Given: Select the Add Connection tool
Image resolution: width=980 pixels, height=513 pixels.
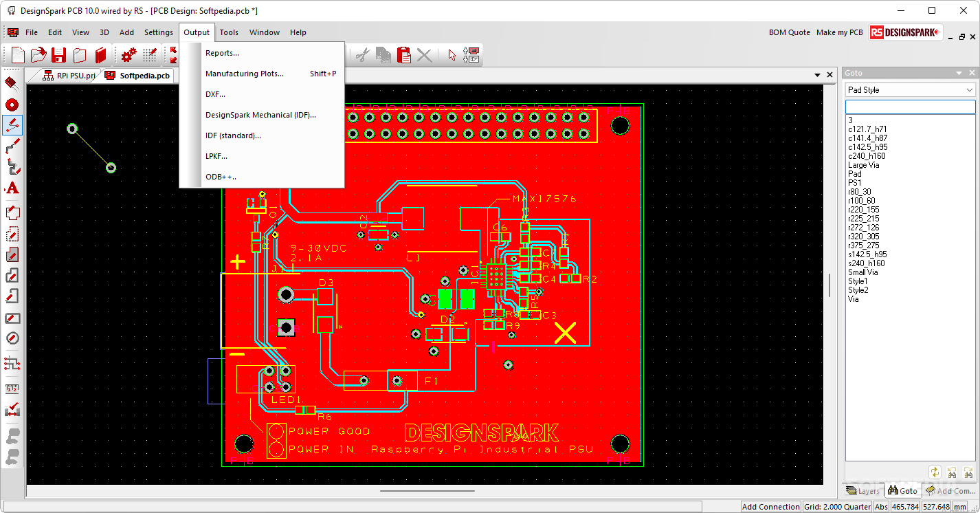Looking at the screenshot, I should (12, 125).
